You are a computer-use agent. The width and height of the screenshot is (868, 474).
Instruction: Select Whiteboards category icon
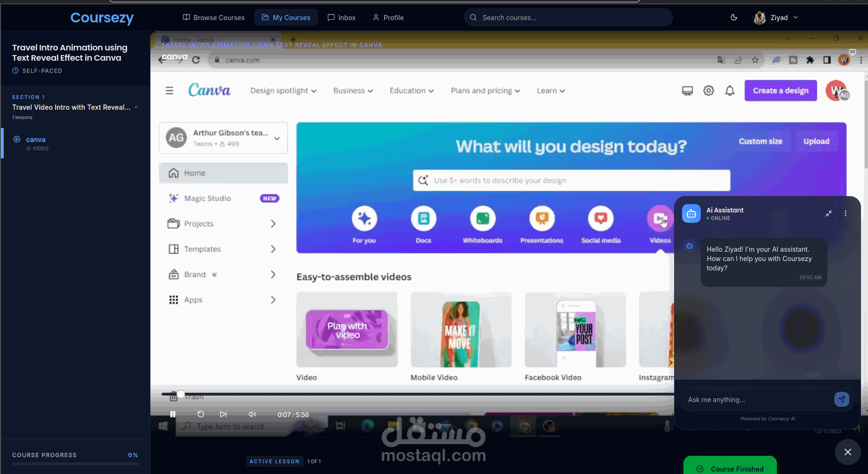483,219
